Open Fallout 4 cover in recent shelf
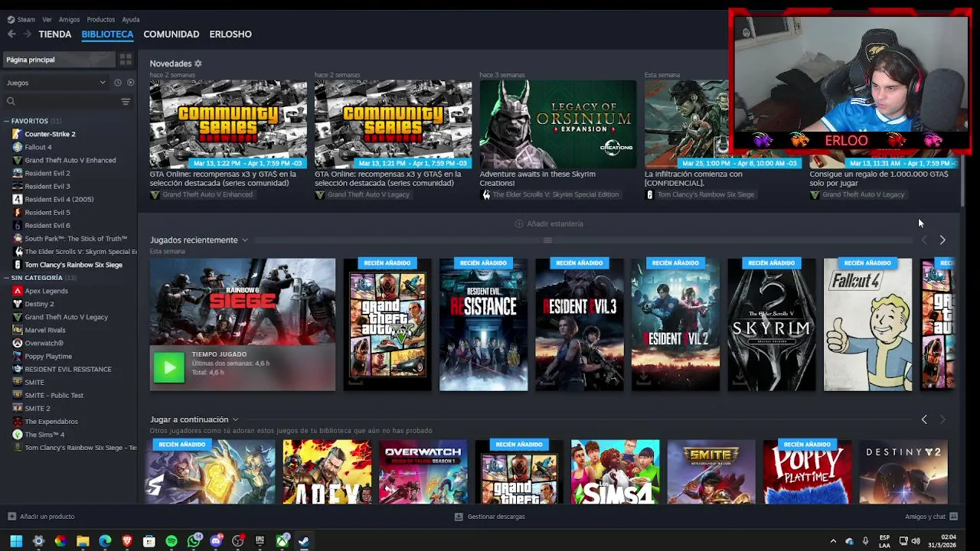The height and width of the screenshot is (551, 980). tap(867, 324)
